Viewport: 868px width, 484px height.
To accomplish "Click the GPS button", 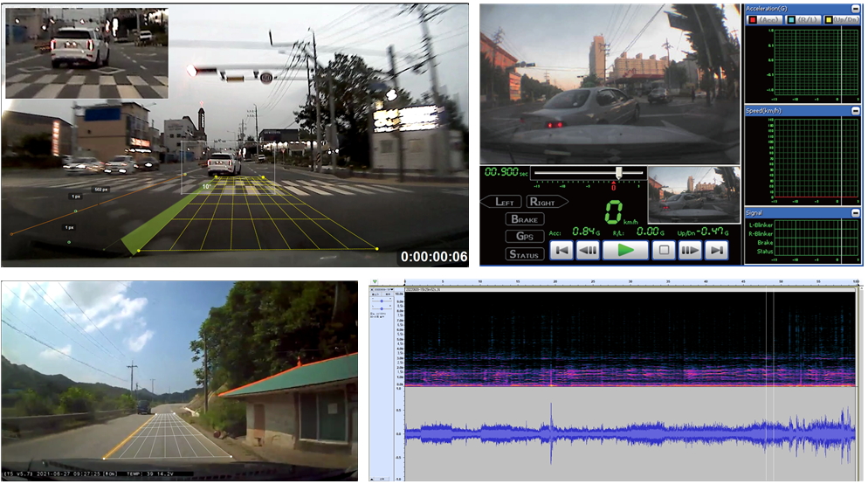I will pos(525,236).
